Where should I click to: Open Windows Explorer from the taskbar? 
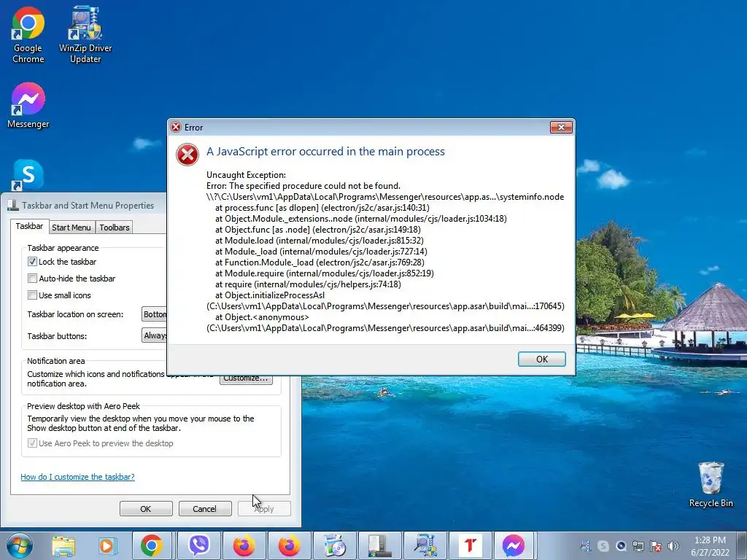[x=63, y=545]
